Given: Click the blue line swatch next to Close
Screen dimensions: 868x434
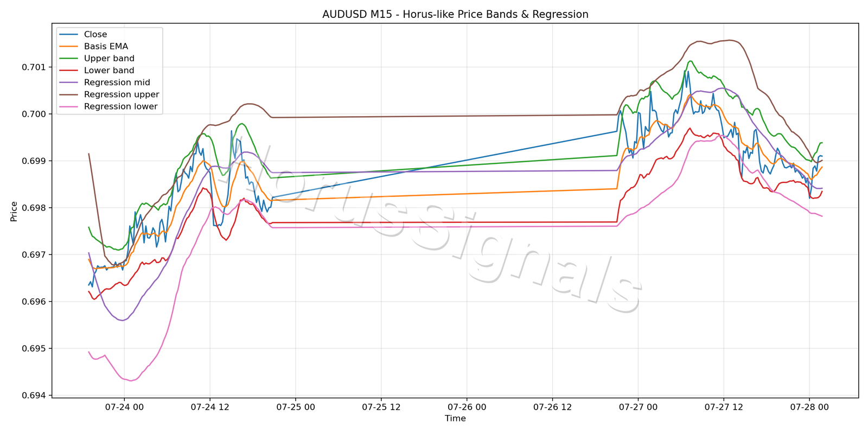Looking at the screenshot, I should click(69, 34).
